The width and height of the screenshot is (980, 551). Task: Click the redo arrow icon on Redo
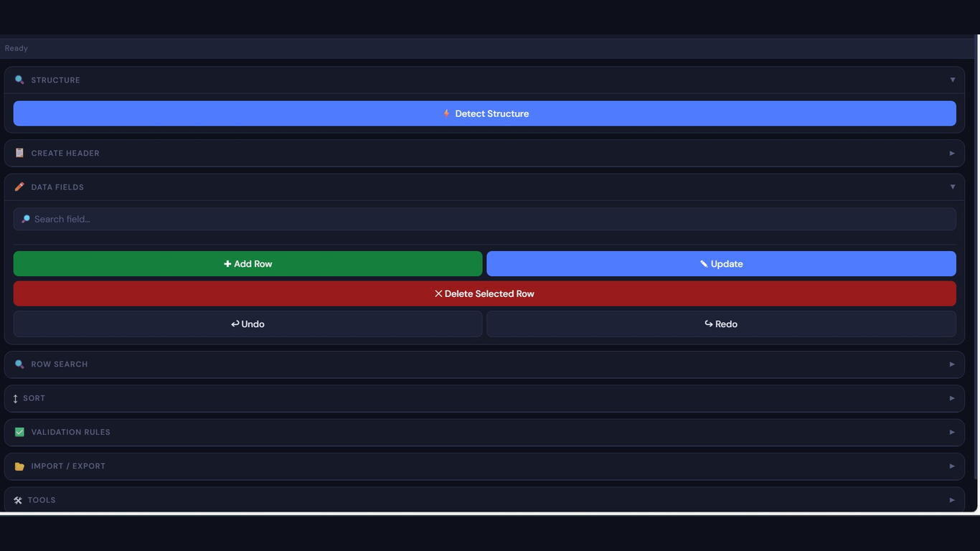point(708,324)
